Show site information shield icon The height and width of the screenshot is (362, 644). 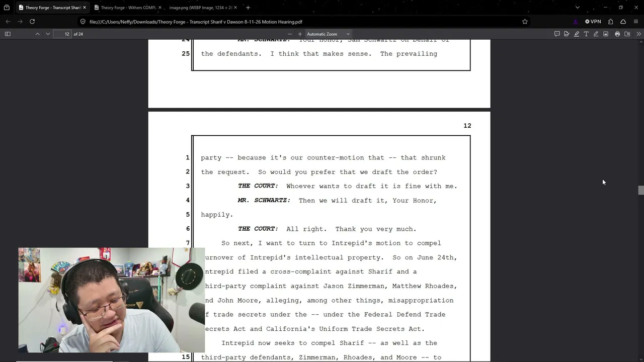coord(83,22)
